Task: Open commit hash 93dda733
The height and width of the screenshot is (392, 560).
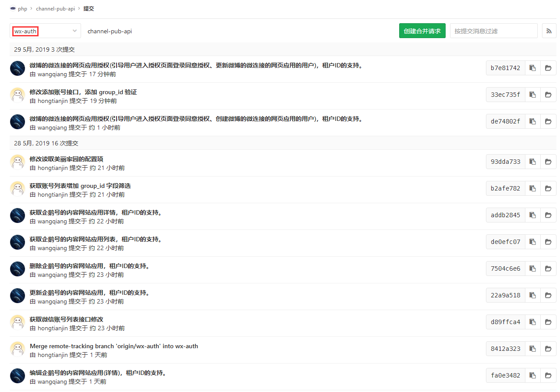Action: 505,162
